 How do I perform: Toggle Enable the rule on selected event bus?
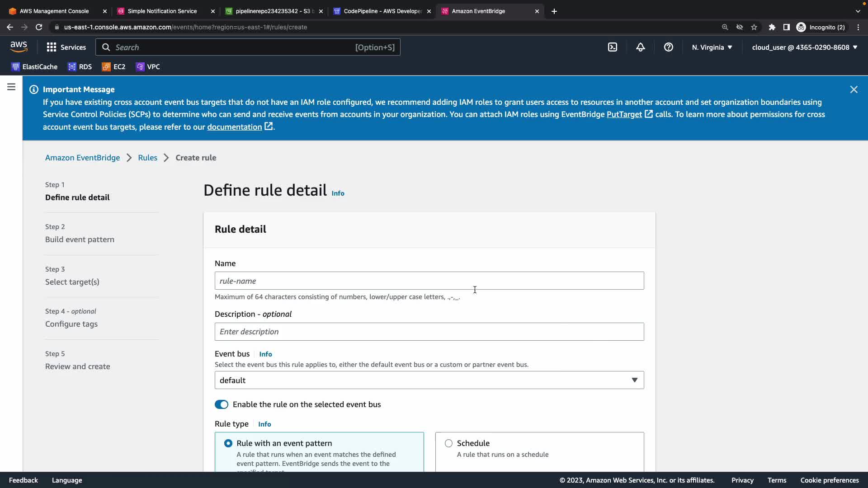tap(222, 404)
